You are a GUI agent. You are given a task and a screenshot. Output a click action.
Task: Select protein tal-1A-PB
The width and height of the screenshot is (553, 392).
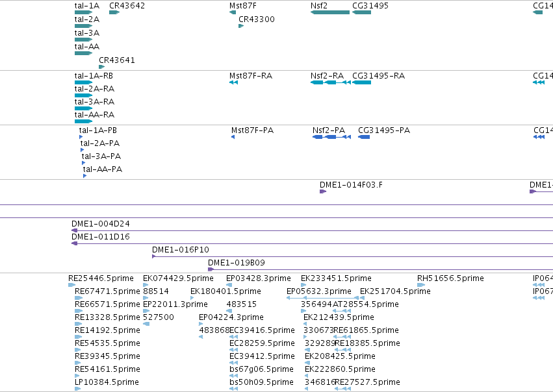point(81,137)
